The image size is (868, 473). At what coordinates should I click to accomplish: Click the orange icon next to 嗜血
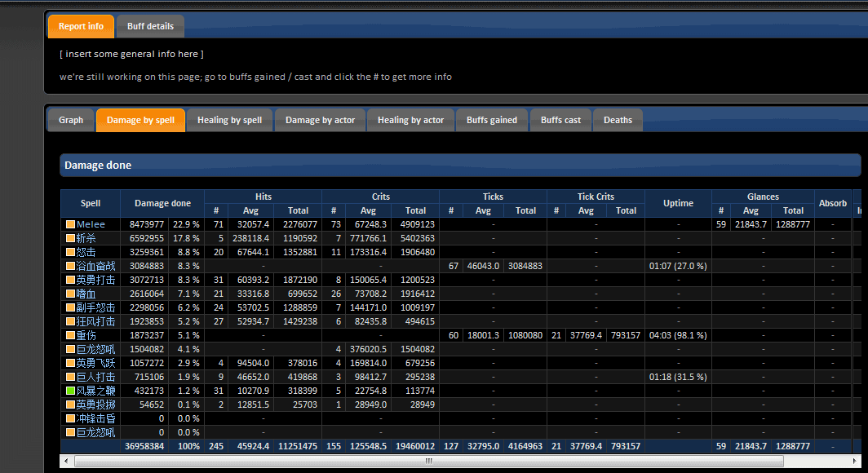point(70,294)
